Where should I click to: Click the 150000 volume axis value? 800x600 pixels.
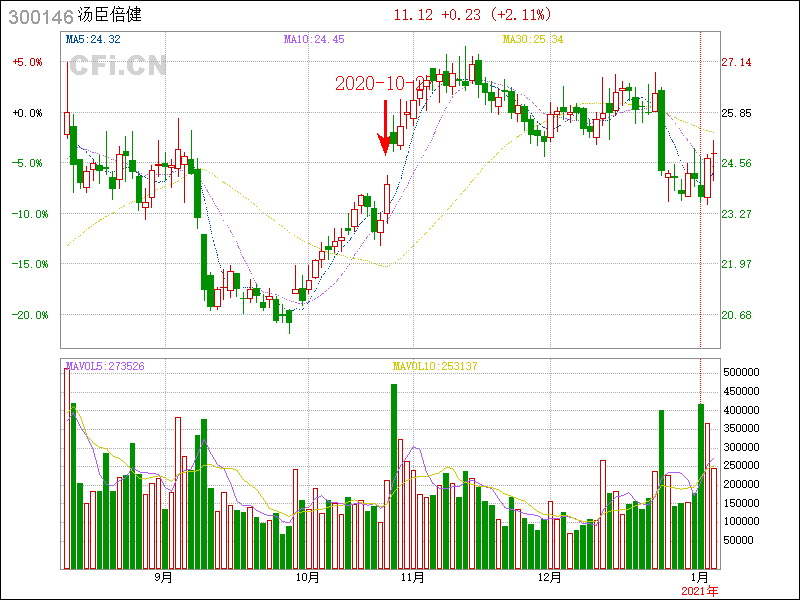tap(741, 503)
